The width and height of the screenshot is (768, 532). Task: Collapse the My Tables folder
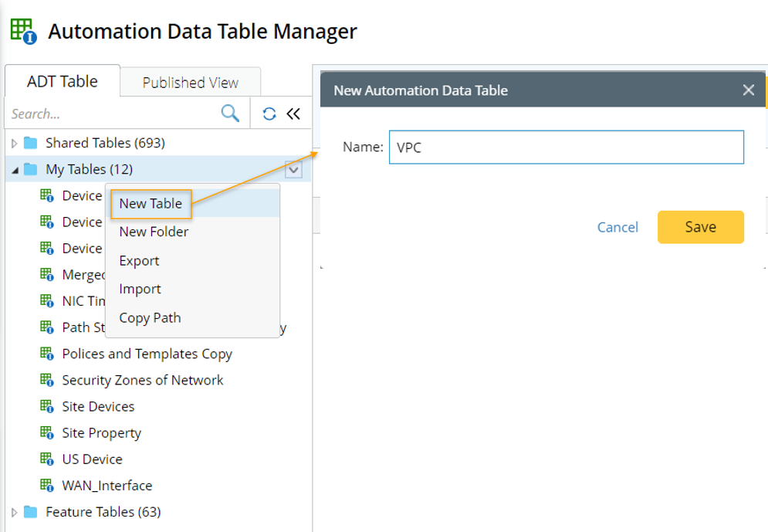click(x=15, y=170)
